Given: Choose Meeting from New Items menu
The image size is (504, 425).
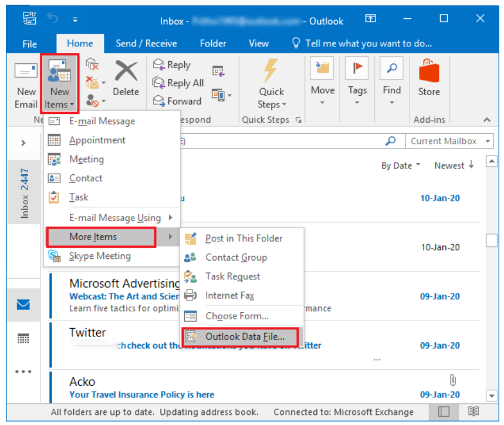Looking at the screenshot, I should [x=112, y=159].
